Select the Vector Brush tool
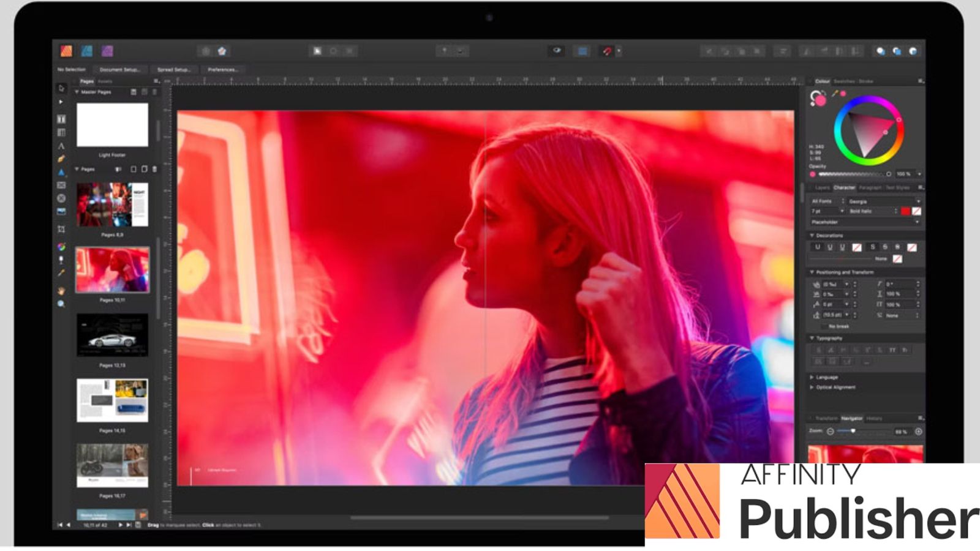The width and height of the screenshot is (980, 551). [61, 158]
